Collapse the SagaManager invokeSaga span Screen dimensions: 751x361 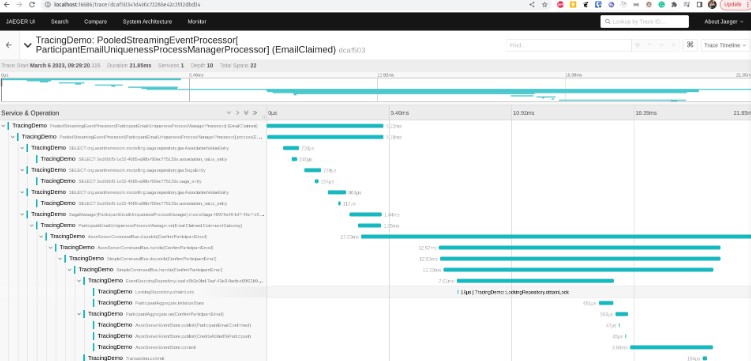(x=22, y=214)
